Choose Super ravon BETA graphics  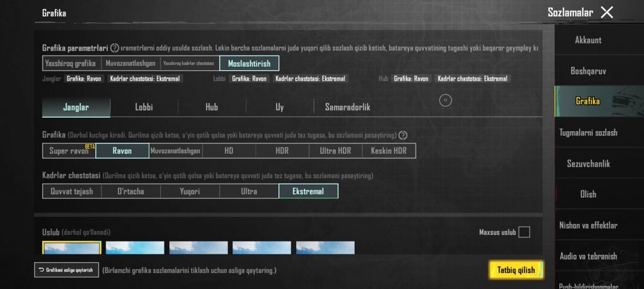69,151
